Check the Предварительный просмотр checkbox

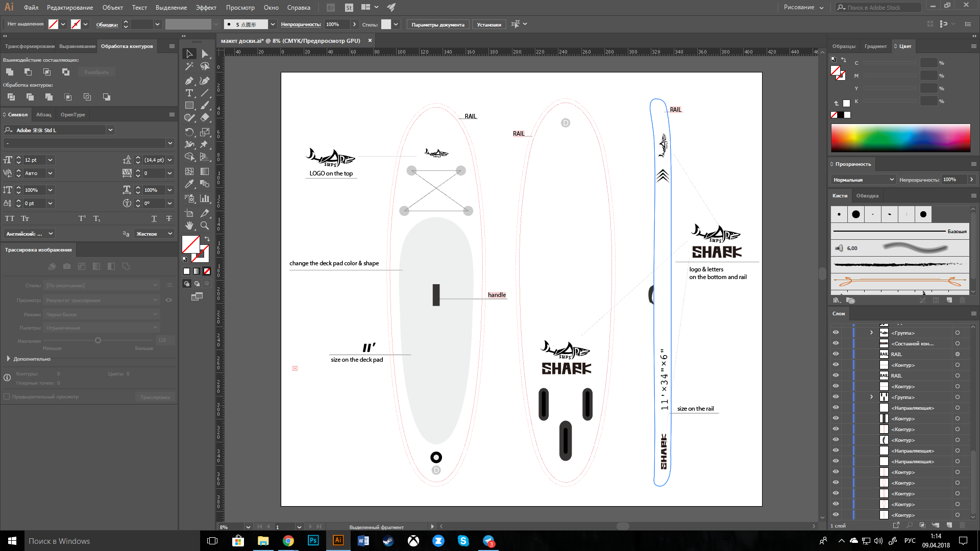point(7,396)
